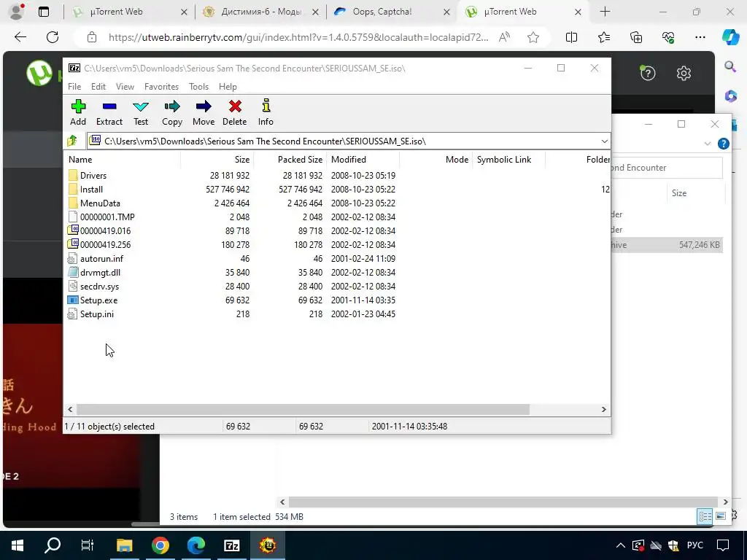
Task: Open a new browser tab
Action: click(605, 12)
